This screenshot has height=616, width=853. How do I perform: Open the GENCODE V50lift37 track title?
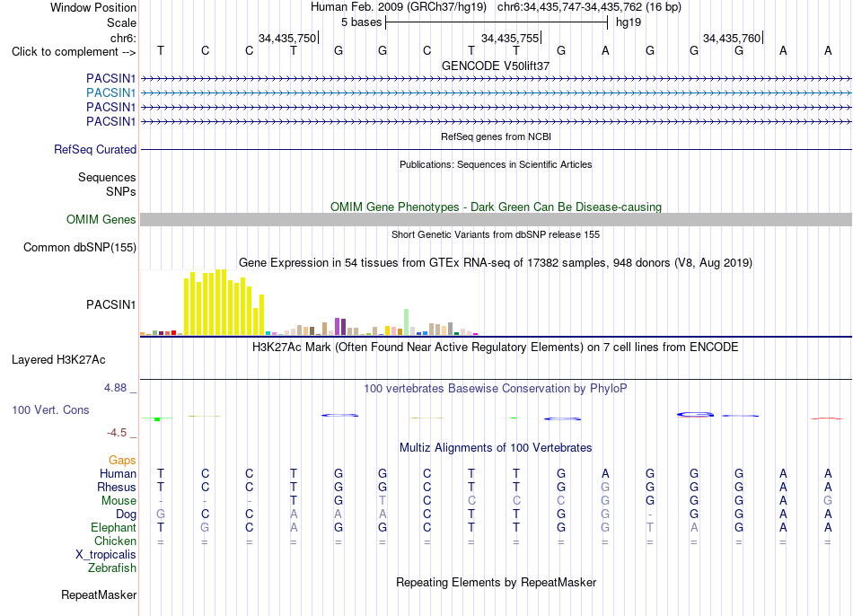point(496,66)
